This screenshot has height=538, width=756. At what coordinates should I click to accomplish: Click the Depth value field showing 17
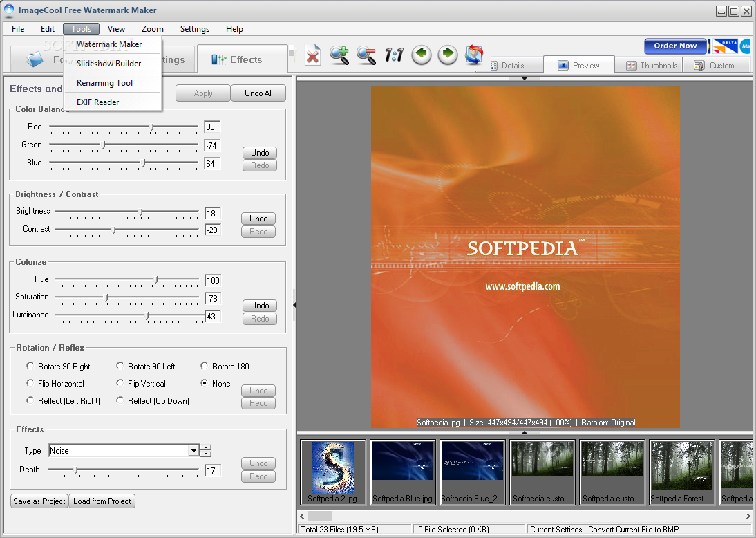(x=213, y=470)
